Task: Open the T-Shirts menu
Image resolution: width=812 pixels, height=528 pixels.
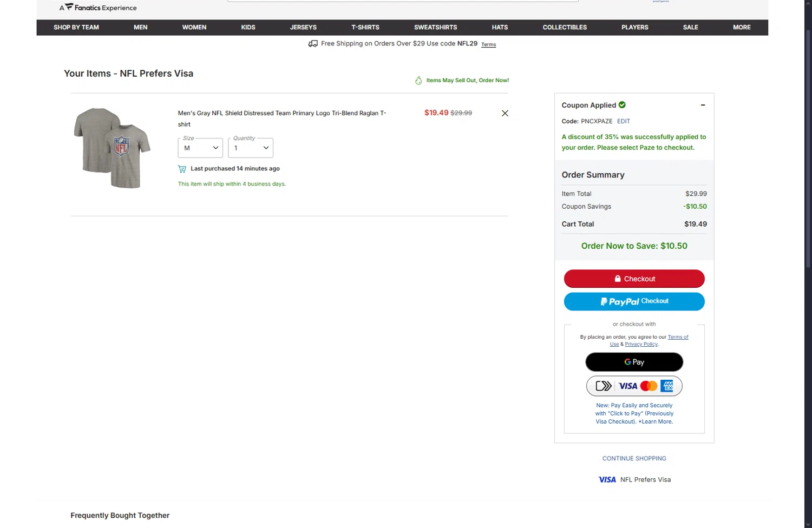Action: (365, 27)
